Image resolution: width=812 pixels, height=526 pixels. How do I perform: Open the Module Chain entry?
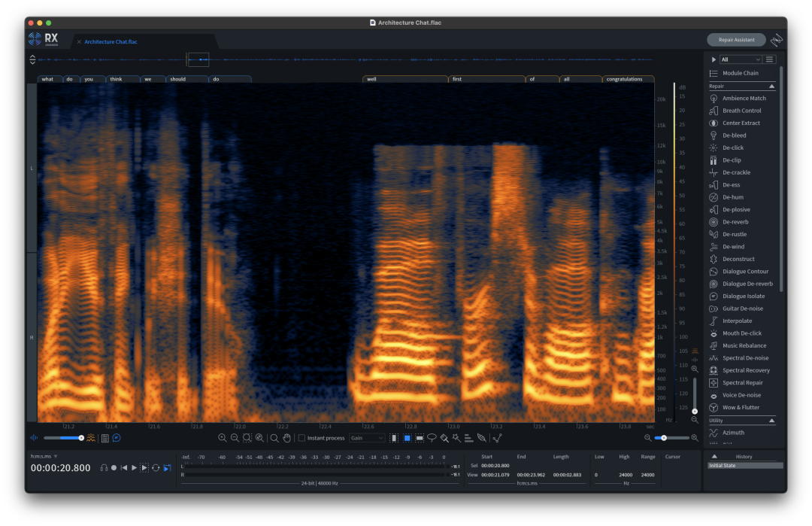point(740,73)
